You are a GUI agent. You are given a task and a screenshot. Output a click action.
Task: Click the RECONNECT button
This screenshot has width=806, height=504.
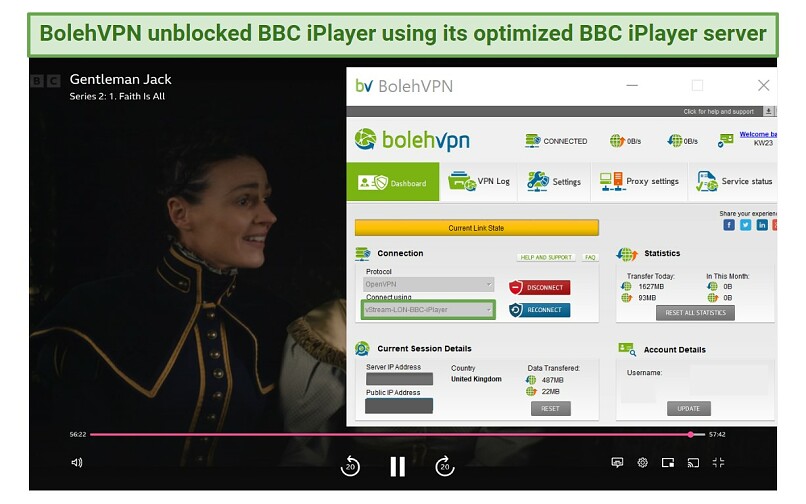click(x=539, y=310)
